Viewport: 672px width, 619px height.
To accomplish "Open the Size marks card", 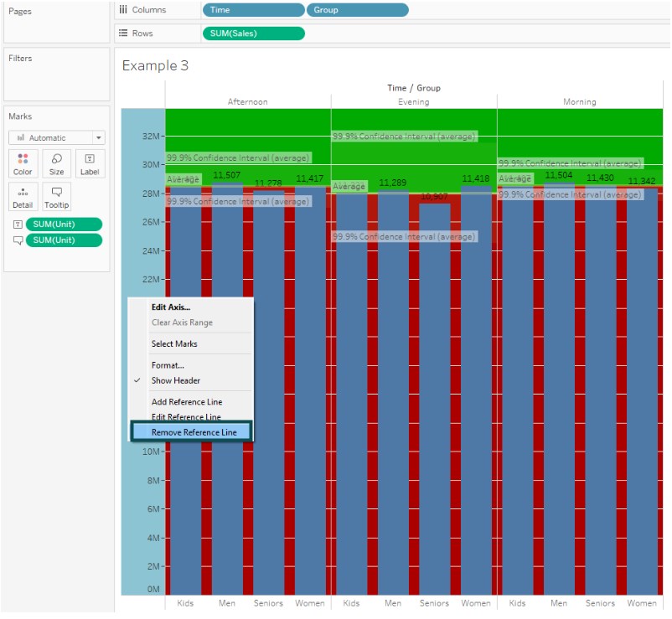I will coord(56,163).
